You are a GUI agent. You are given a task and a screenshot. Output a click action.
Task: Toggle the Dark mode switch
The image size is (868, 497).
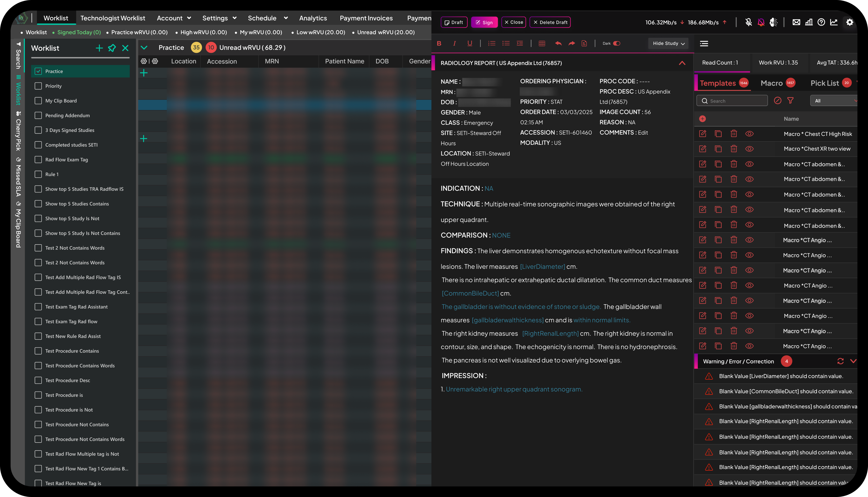[x=616, y=43]
